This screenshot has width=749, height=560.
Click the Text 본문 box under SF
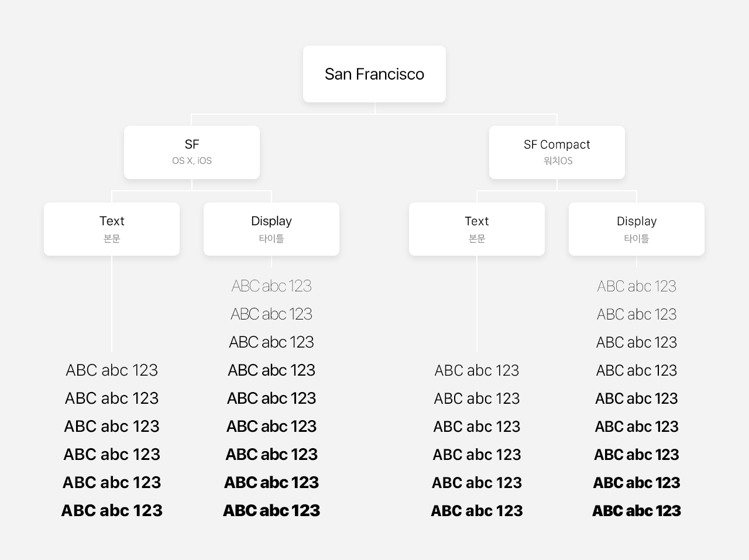pyautogui.click(x=112, y=229)
